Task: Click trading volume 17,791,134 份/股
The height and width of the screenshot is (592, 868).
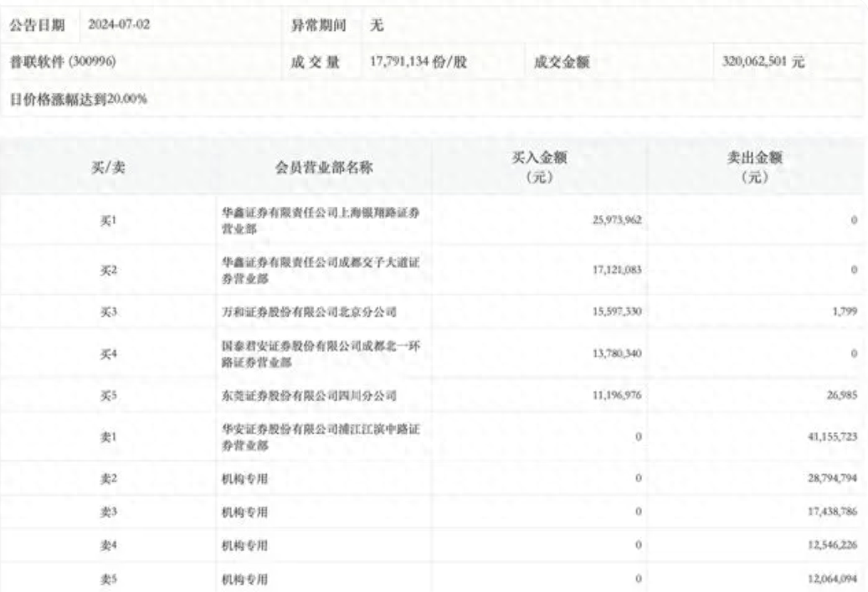Action: pyautogui.click(x=419, y=61)
